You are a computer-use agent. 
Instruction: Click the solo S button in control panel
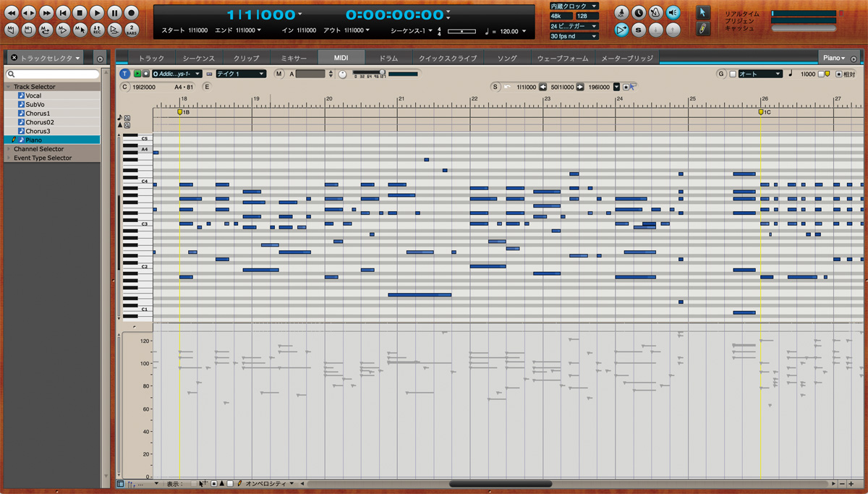pyautogui.click(x=639, y=30)
